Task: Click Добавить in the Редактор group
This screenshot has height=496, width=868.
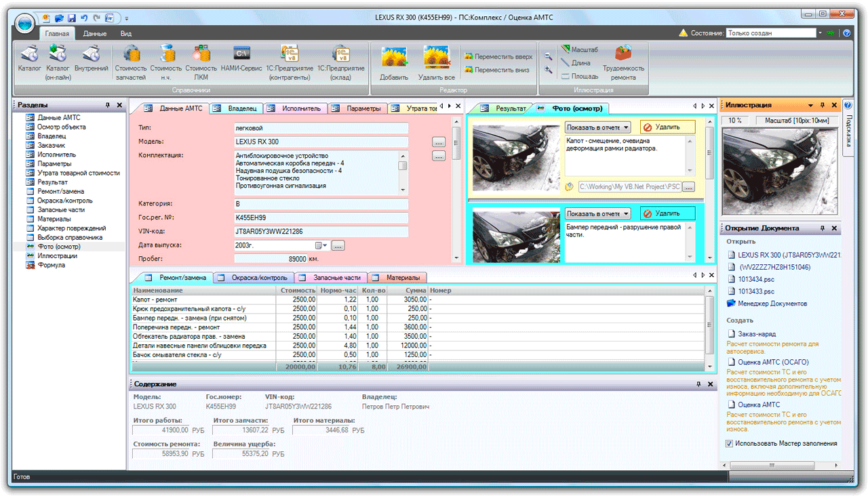Action: point(393,58)
